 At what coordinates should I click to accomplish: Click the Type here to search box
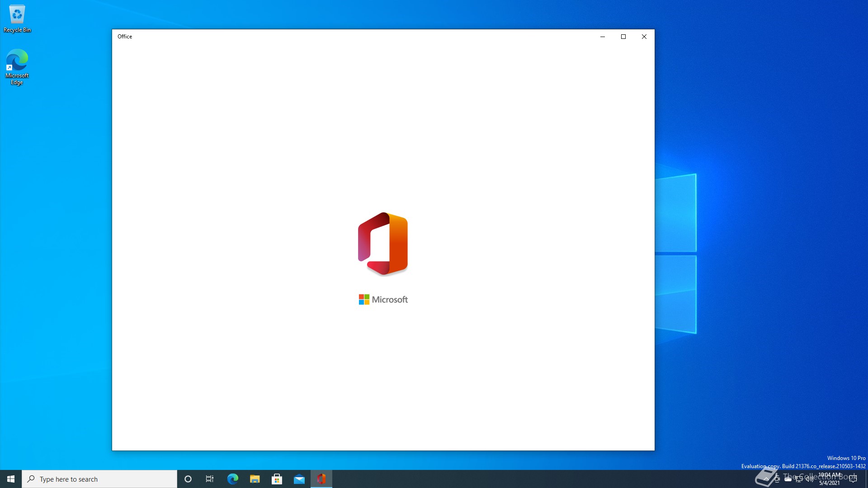[x=99, y=479]
